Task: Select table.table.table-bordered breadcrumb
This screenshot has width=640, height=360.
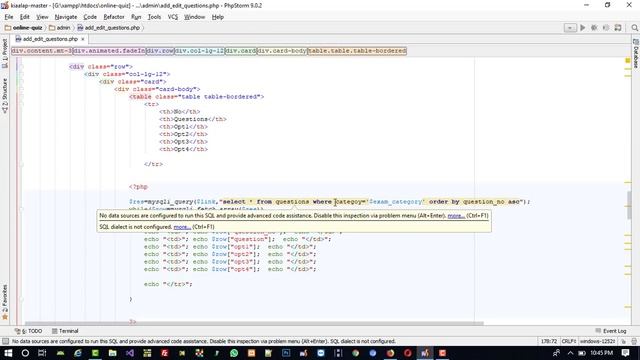Action: [x=357, y=51]
